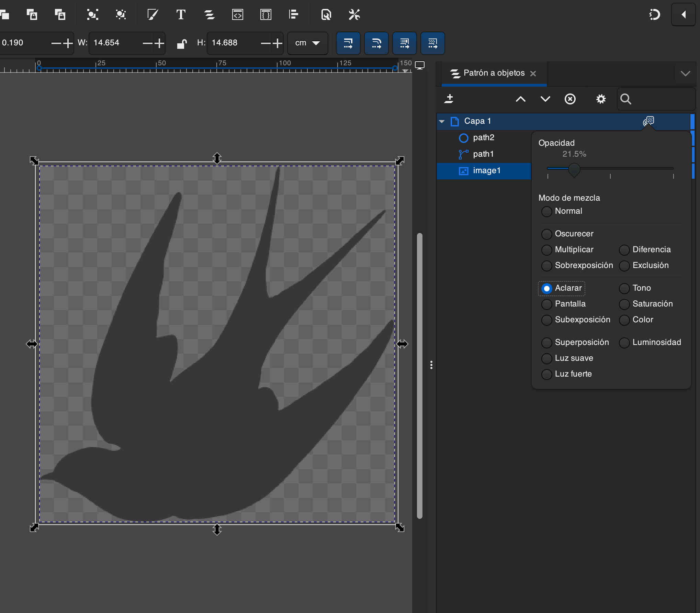Toggle the width-height ratio lock icon
Screen dimensions: 700x613
[x=182, y=43]
